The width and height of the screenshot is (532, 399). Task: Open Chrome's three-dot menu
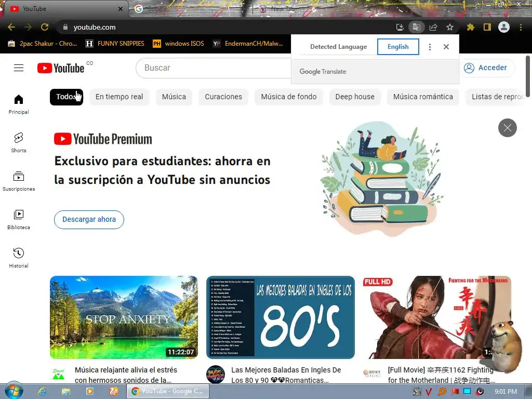pyautogui.click(x=521, y=27)
